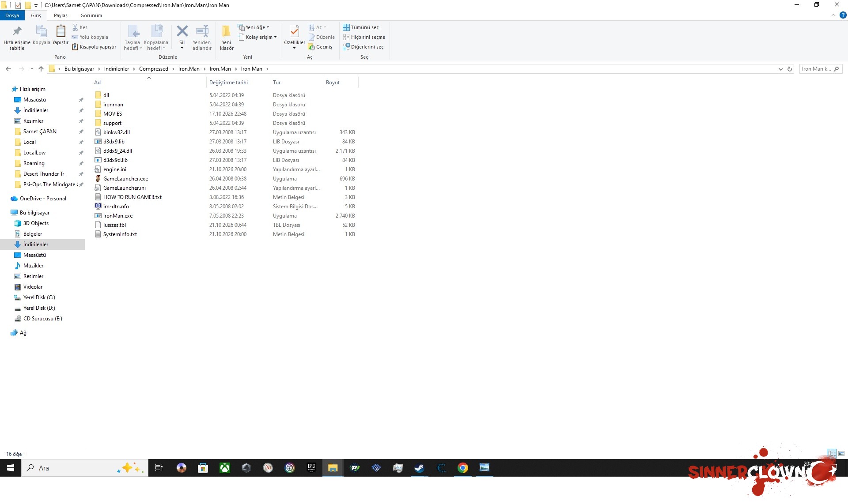
Task: Select HOW TO RUN GAME!!.txt file
Action: click(x=132, y=197)
